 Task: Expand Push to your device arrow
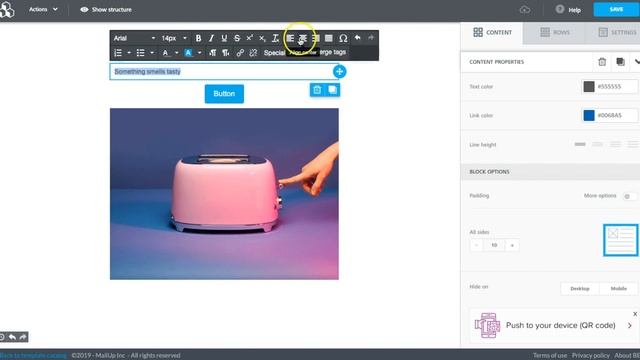click(630, 325)
